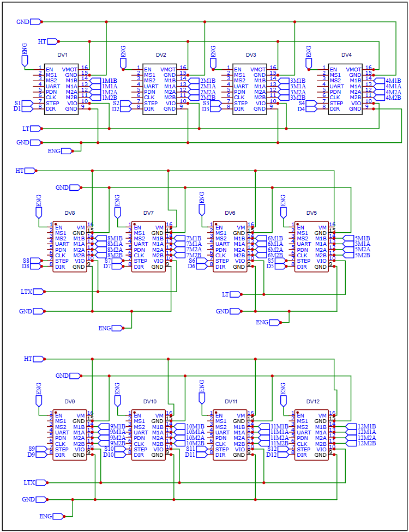Select the DV7 driver label
409x532 pixels.
click(148, 213)
